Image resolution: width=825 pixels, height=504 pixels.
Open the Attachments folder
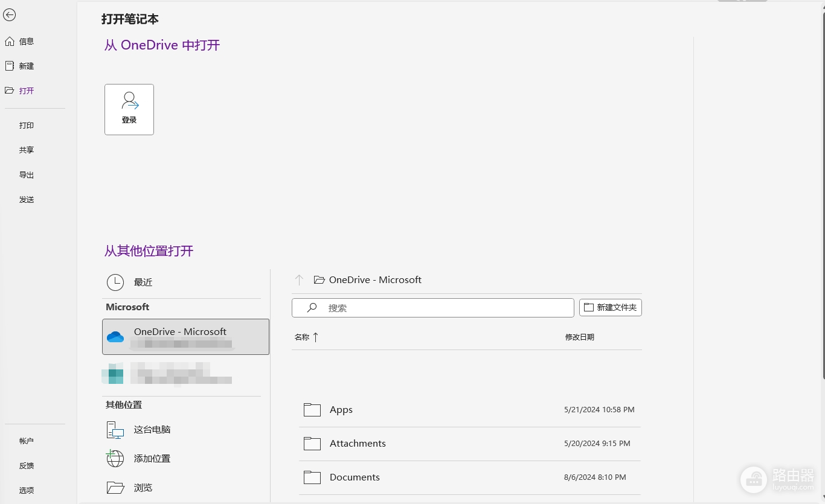point(470,444)
